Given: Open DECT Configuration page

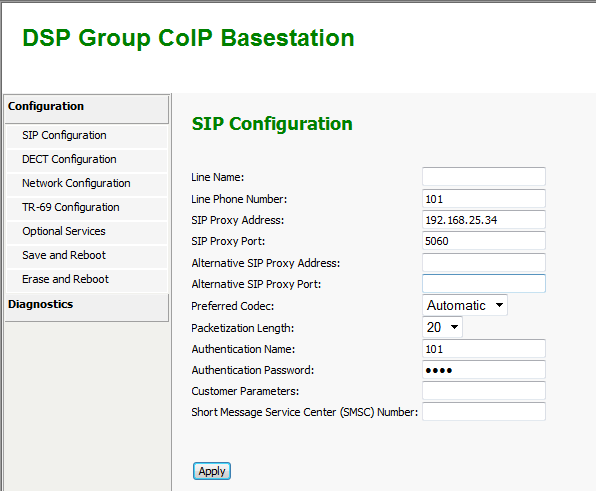Looking at the screenshot, I should (x=87, y=159).
